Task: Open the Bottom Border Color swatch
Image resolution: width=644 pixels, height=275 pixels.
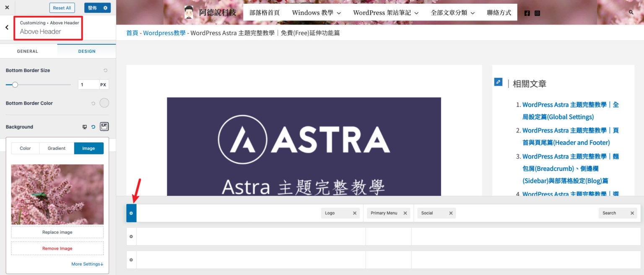Action: 104,103
